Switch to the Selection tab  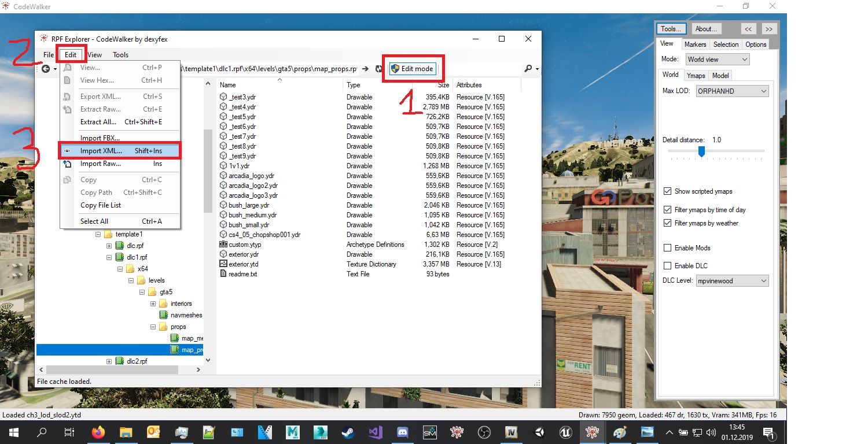[x=726, y=45]
